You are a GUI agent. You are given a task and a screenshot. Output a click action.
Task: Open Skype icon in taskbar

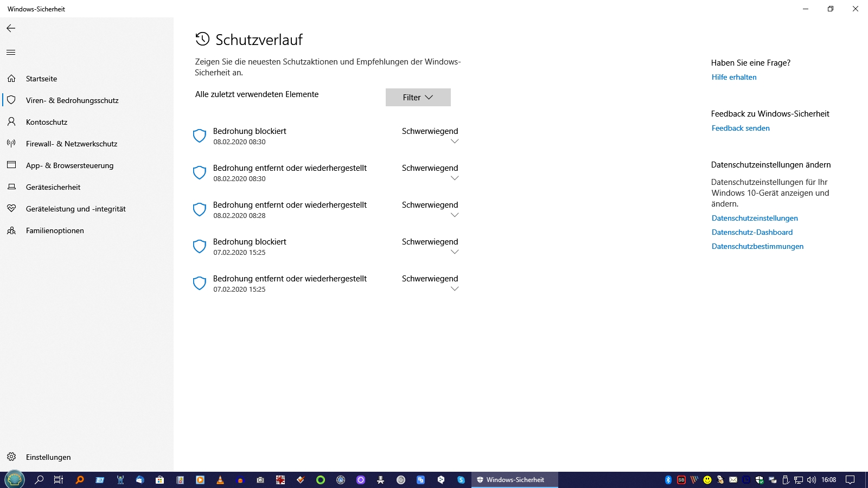[461, 480]
